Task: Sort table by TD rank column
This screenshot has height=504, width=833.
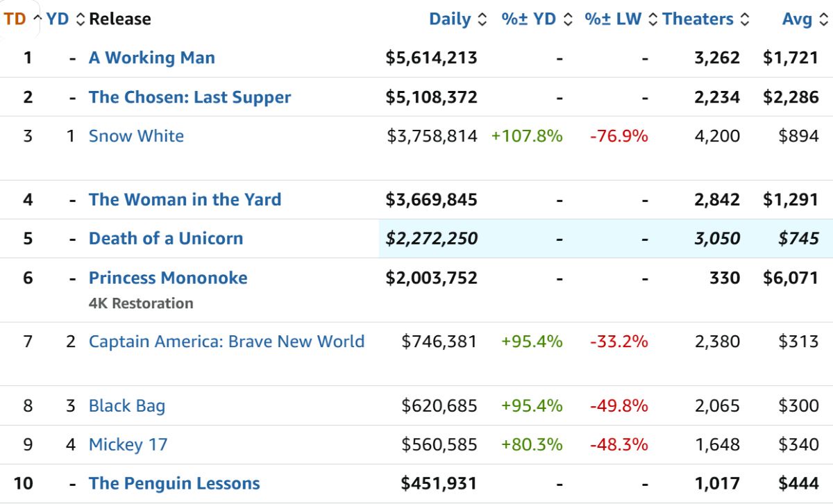Action: 15,19
